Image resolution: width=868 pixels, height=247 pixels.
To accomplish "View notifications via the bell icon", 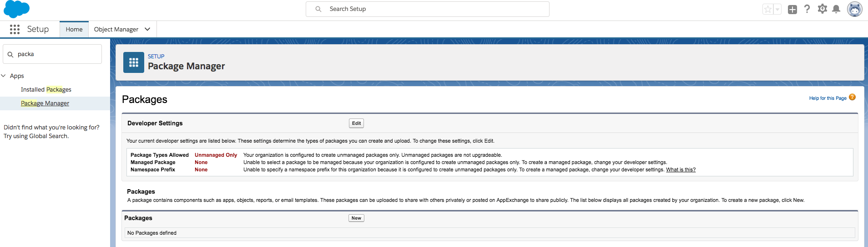I will pyautogui.click(x=836, y=9).
